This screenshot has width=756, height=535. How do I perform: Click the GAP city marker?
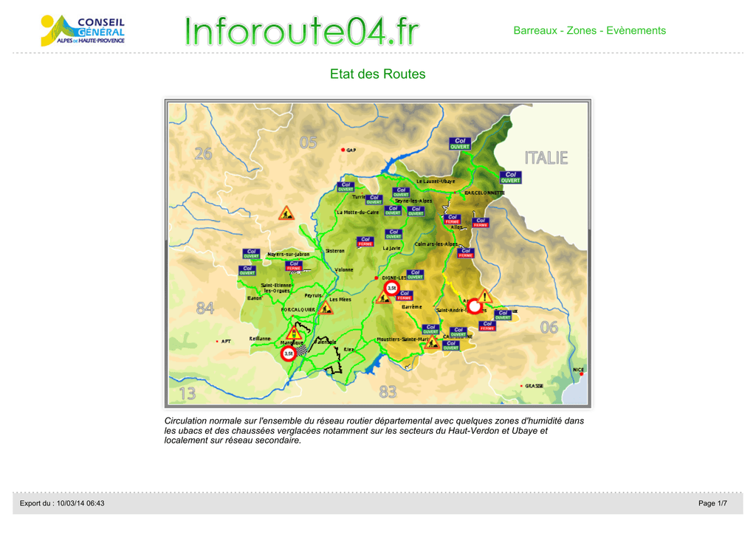pos(343,150)
